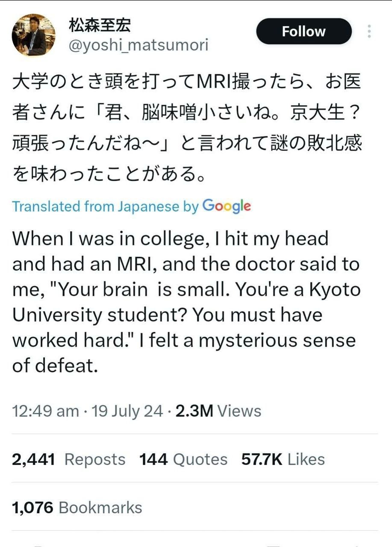Image resolution: width=392 pixels, height=547 pixels.
Task: Open the more options three-dot menu
Action: pos(369,32)
